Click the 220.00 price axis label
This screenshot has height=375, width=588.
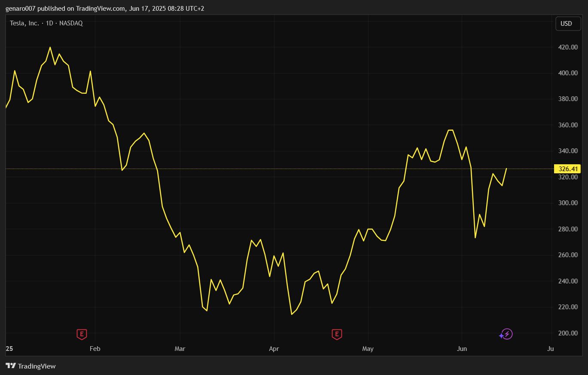click(x=568, y=307)
